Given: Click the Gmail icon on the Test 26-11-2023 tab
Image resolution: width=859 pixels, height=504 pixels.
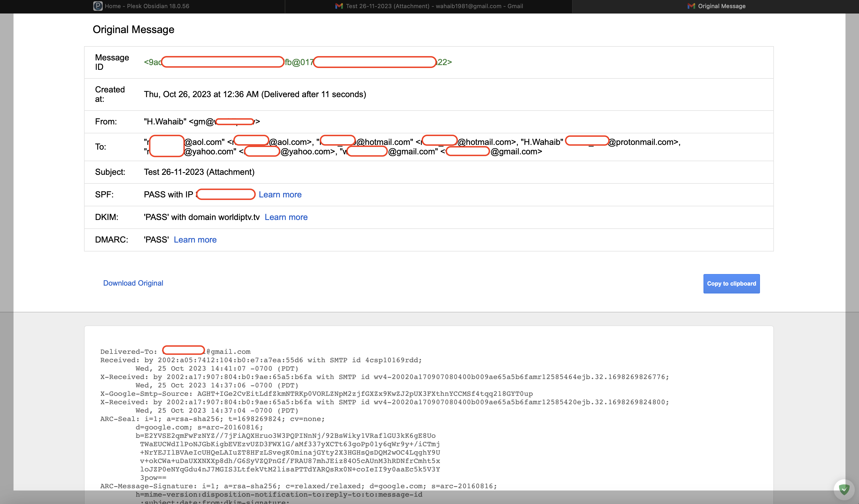Looking at the screenshot, I should pos(339,6).
